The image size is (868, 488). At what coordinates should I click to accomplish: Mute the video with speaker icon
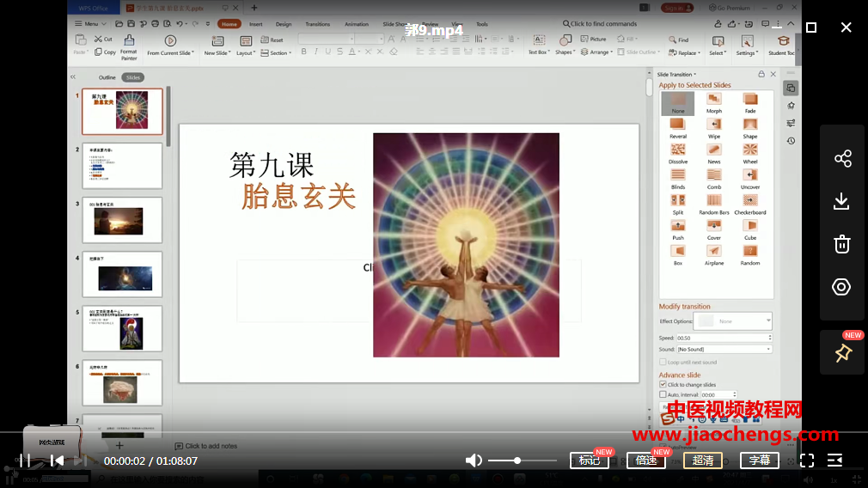click(474, 461)
